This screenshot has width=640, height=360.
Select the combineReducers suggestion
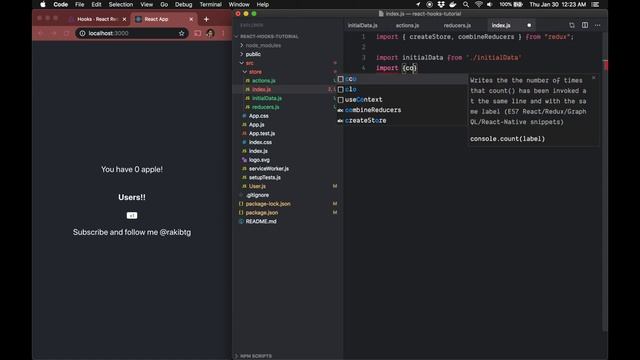click(402, 110)
